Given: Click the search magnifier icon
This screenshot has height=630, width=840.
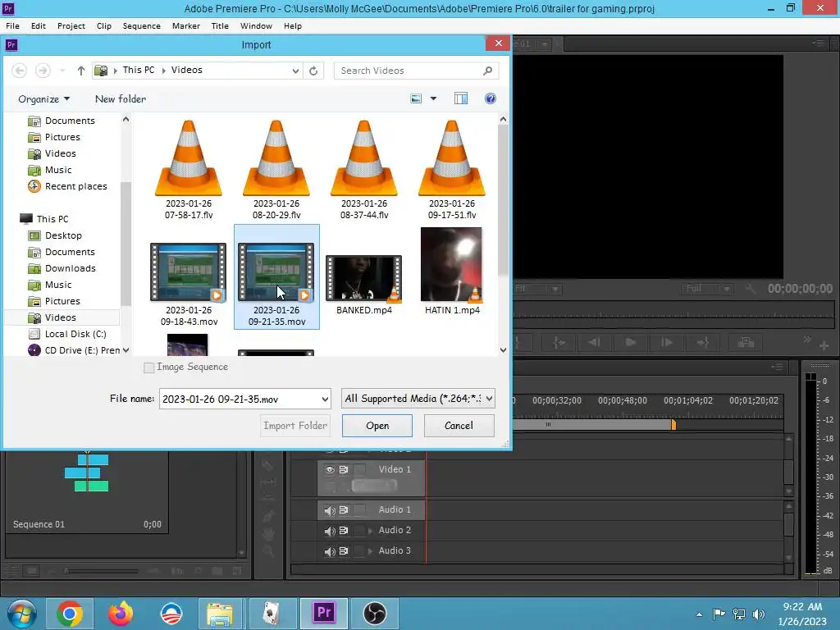Looking at the screenshot, I should pos(487,71).
